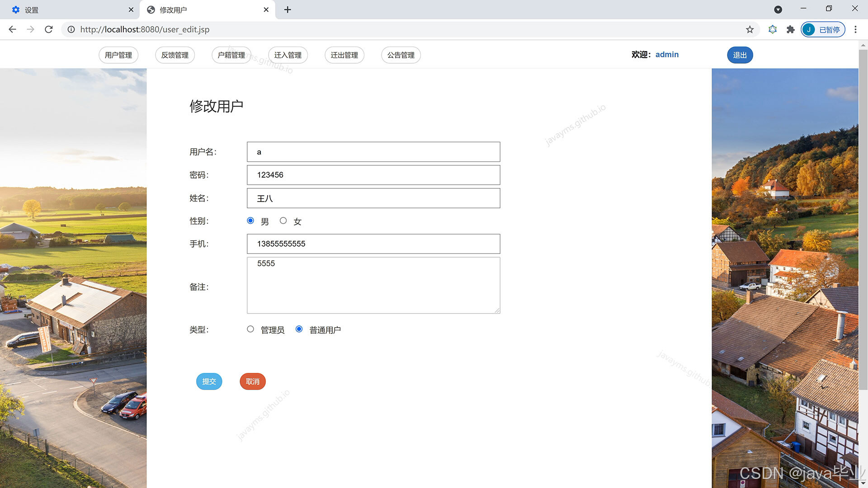The image size is (868, 488).
Task: Choose 管理员 user type radio
Action: pyautogui.click(x=250, y=329)
